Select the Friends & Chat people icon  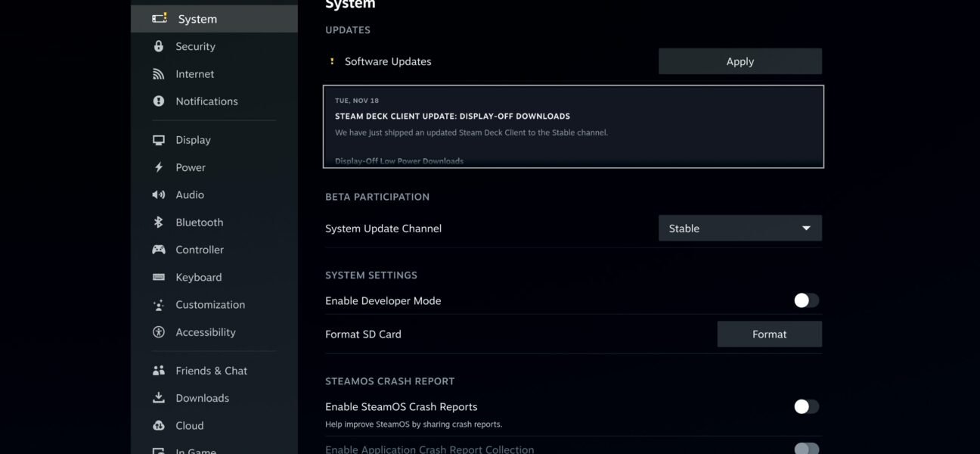click(x=158, y=370)
